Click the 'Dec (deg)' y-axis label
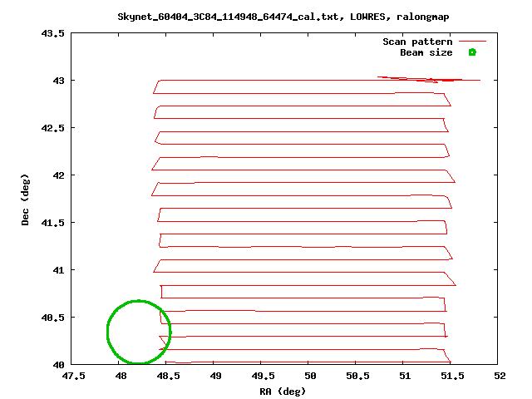This screenshot has width=532, height=399. (25, 199)
